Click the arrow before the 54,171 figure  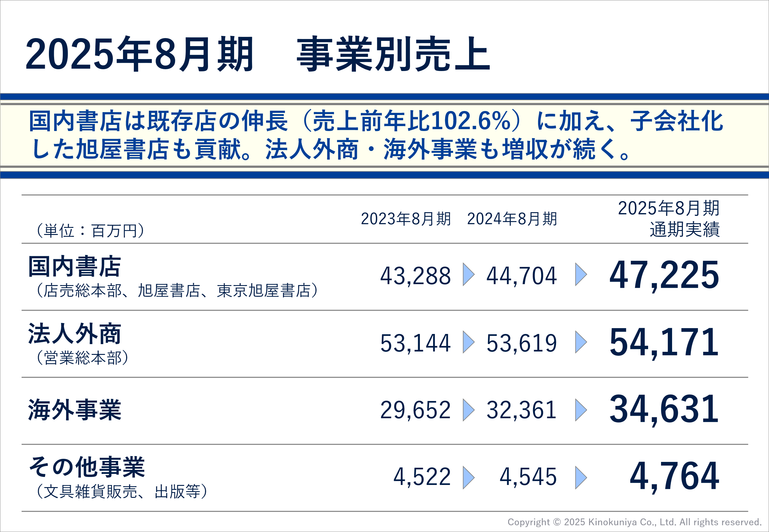[581, 342]
